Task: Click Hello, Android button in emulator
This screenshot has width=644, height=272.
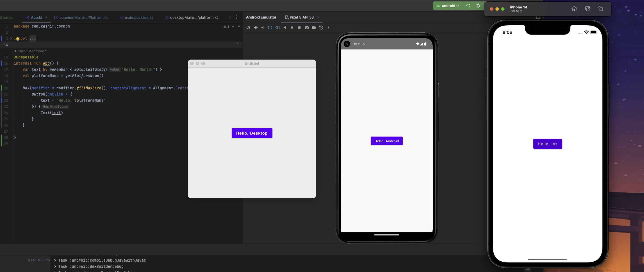Action: coord(387,141)
